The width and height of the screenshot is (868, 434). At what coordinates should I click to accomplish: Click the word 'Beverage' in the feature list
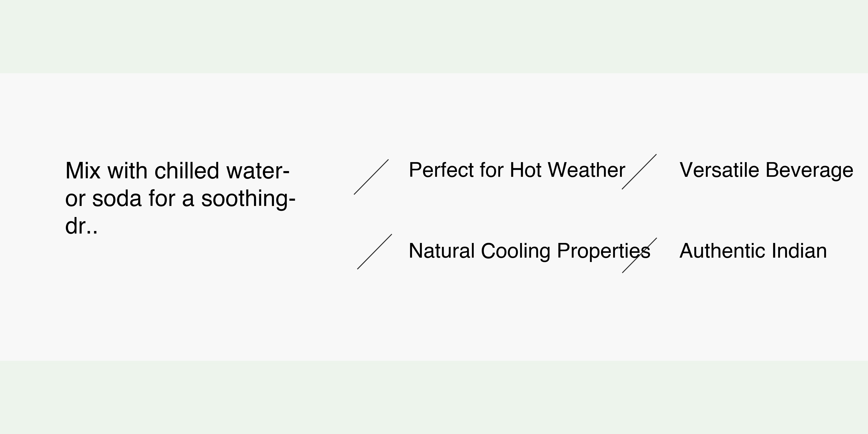coord(809,170)
